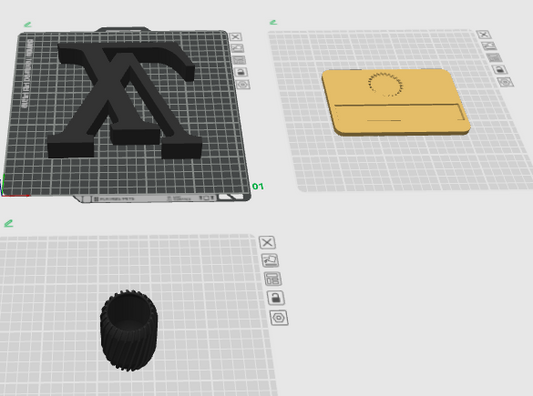Open plate settings for the LV logo plate
This screenshot has height=396, width=533.
click(243, 85)
